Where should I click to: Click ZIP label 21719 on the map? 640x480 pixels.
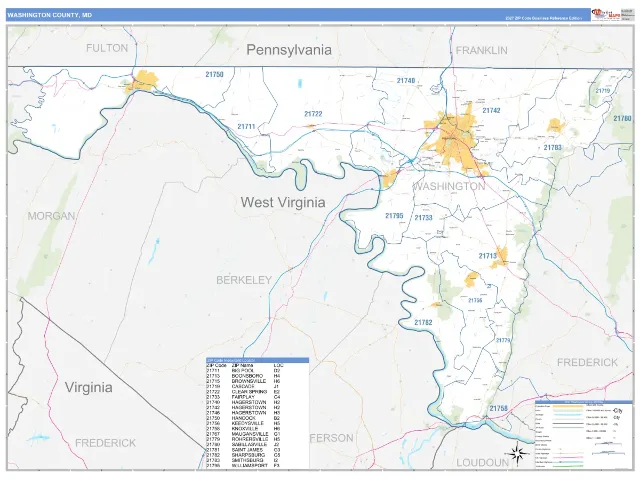click(x=603, y=91)
